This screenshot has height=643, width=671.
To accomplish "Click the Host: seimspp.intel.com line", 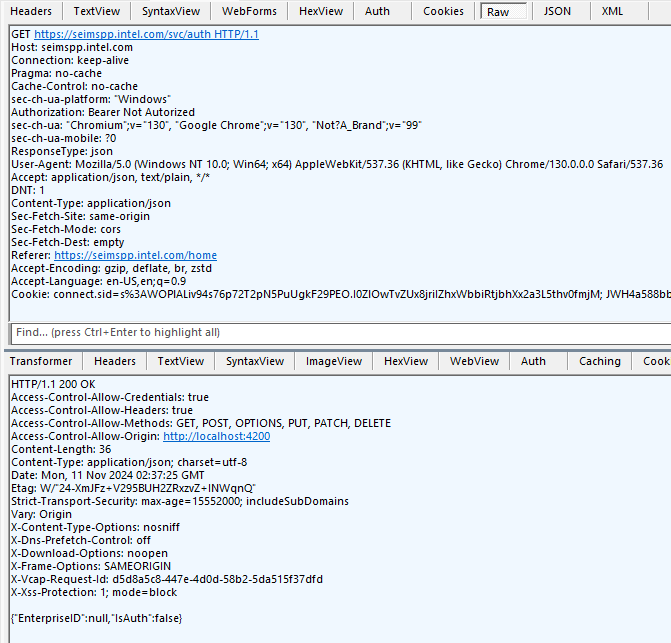I will [72, 47].
